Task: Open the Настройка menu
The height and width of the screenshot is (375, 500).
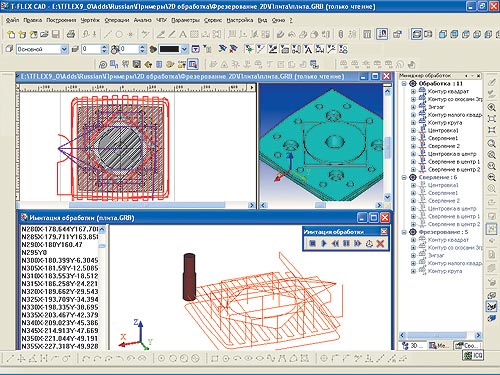Action: (x=240, y=20)
